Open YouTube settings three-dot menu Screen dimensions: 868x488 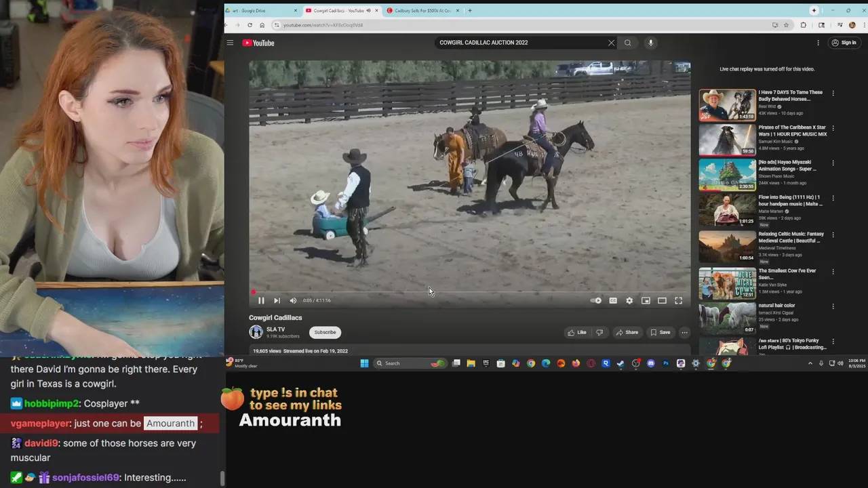[x=818, y=43]
